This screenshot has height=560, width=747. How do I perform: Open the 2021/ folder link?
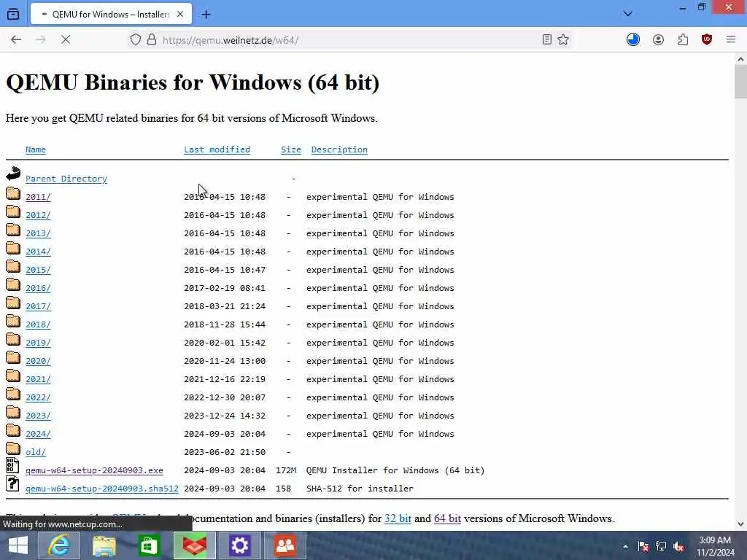coord(38,379)
